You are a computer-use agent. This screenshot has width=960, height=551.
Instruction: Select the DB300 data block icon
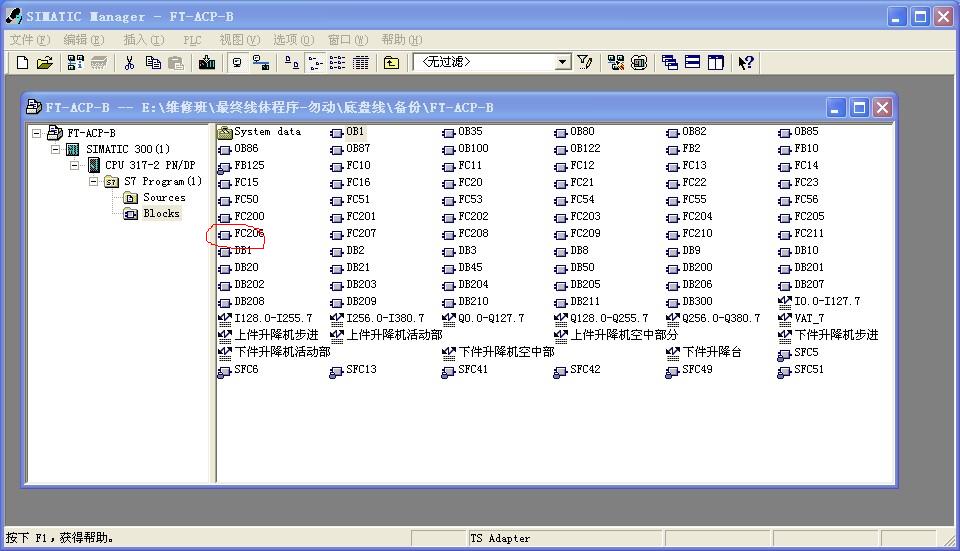click(673, 302)
